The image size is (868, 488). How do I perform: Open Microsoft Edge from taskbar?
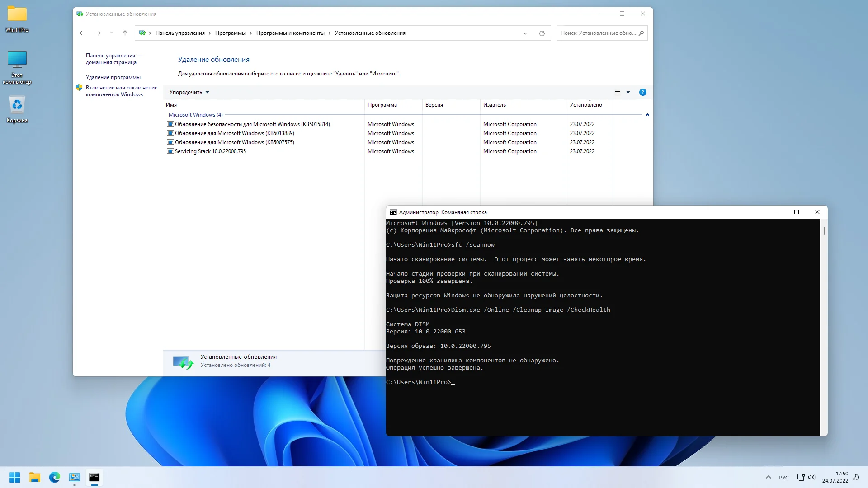click(x=55, y=477)
